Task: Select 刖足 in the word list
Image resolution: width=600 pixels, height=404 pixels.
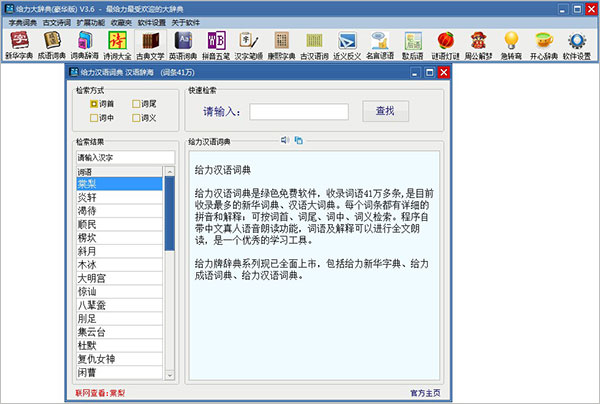Action: 119,318
